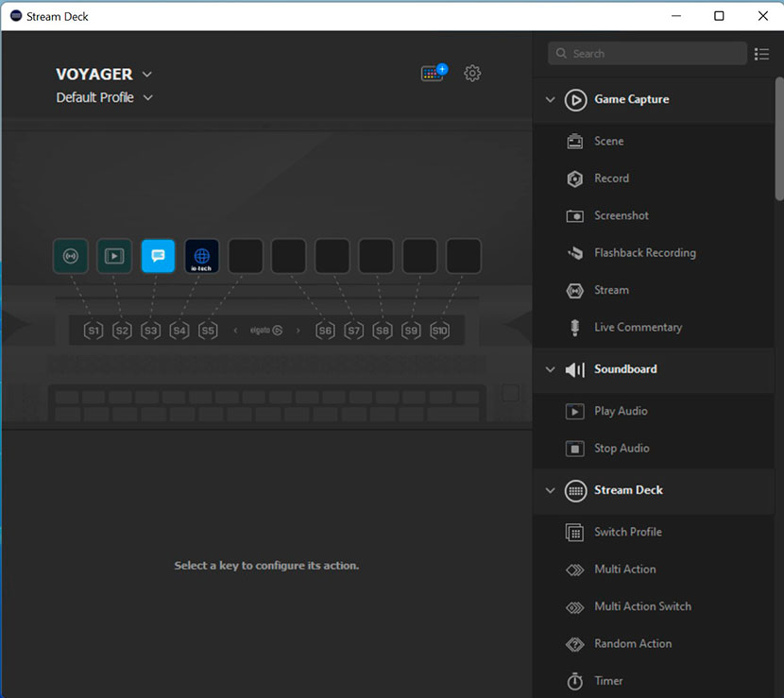Click the actions list scrollbar
784x698 pixels.
779,139
